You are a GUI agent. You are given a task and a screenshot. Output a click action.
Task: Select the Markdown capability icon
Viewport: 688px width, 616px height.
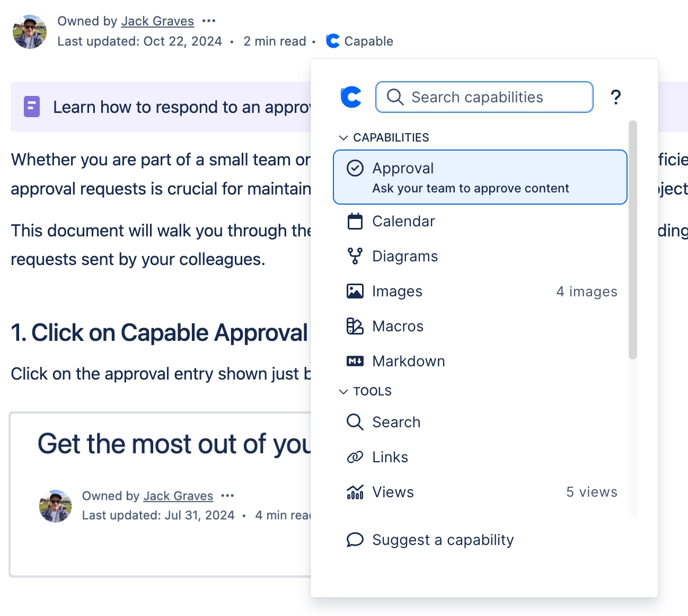355,361
